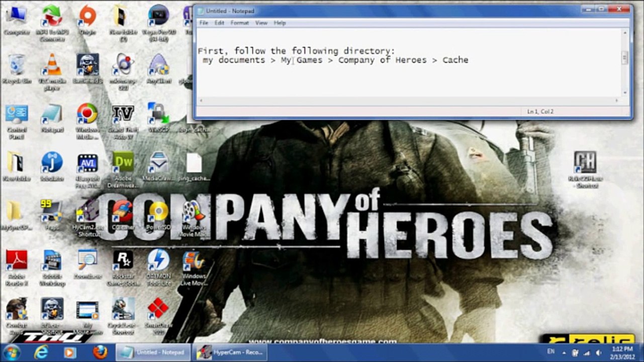Open Adobe Reader desktop shortcut

(17, 268)
